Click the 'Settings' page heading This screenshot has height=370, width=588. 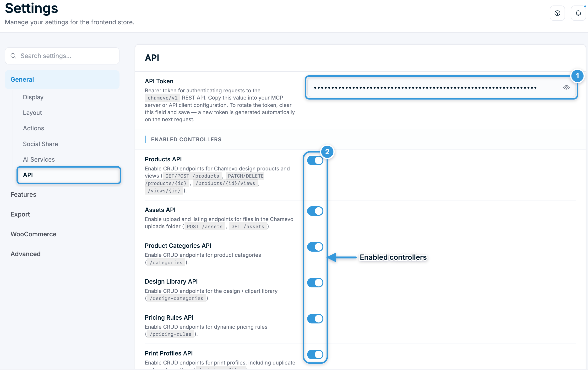(x=32, y=8)
